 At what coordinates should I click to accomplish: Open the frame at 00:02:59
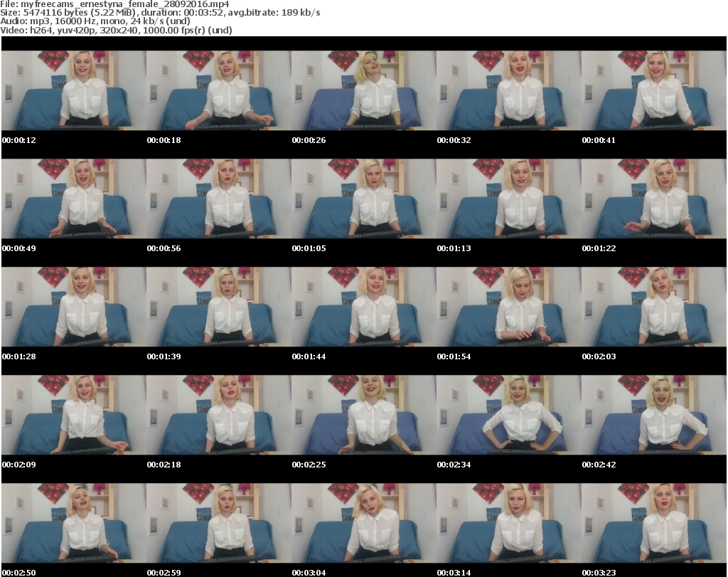coord(219,523)
